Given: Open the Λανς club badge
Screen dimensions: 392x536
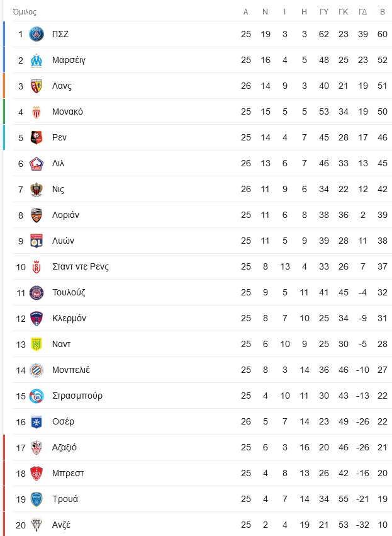Looking at the screenshot, I should tap(36, 86).
